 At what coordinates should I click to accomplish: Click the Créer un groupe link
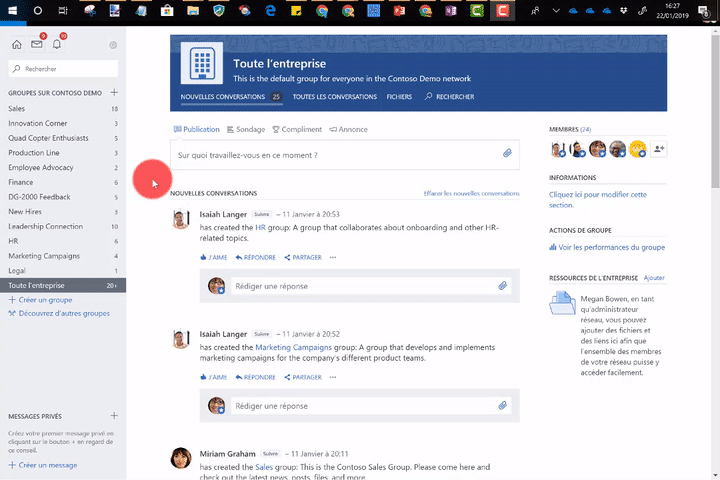coord(40,299)
